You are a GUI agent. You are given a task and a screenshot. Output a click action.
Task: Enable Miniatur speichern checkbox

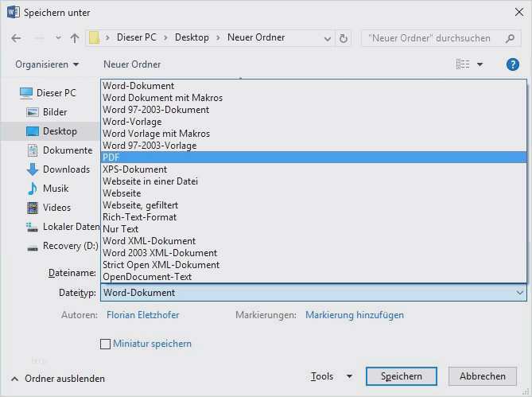click(105, 344)
